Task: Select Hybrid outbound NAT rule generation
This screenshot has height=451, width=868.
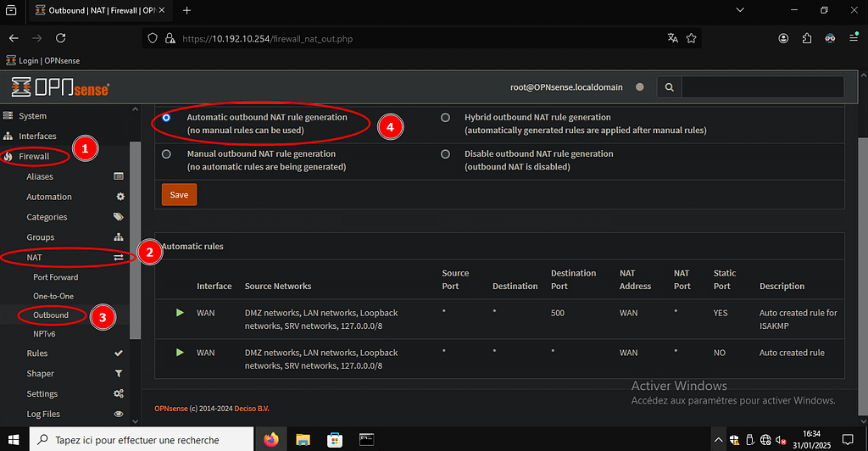Action: 445,118
